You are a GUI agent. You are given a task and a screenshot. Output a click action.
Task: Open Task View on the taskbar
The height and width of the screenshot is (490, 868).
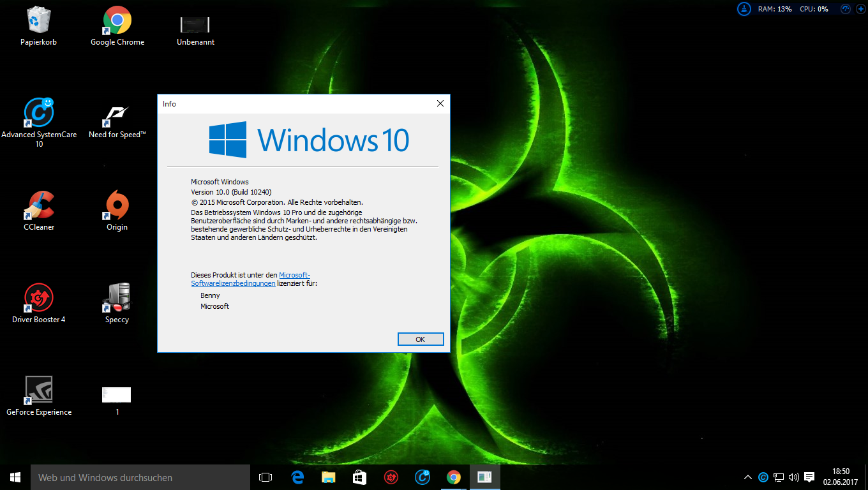coord(266,477)
